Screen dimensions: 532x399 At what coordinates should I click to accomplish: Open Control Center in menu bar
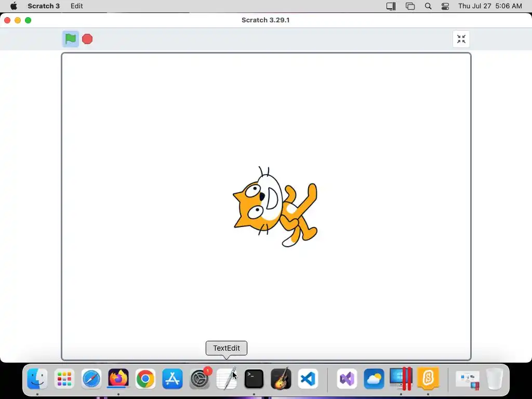tap(445, 6)
